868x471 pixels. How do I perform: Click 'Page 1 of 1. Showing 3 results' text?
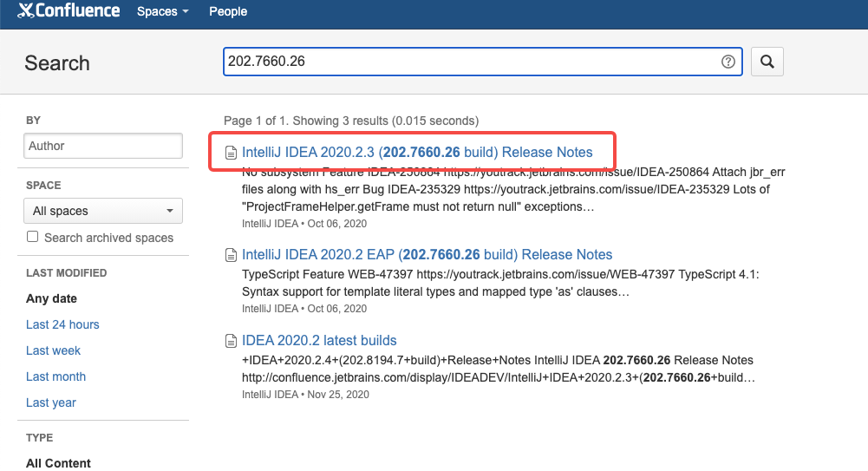coord(351,121)
